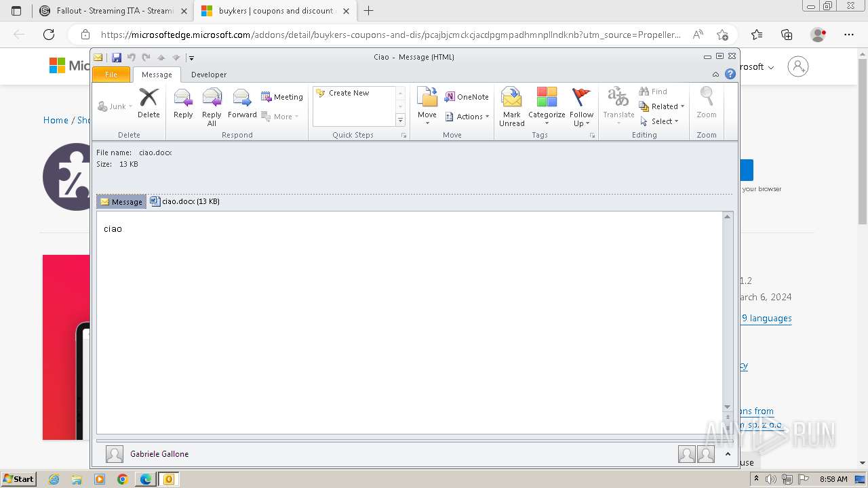Click the Windows Start button

pyautogui.click(x=18, y=479)
